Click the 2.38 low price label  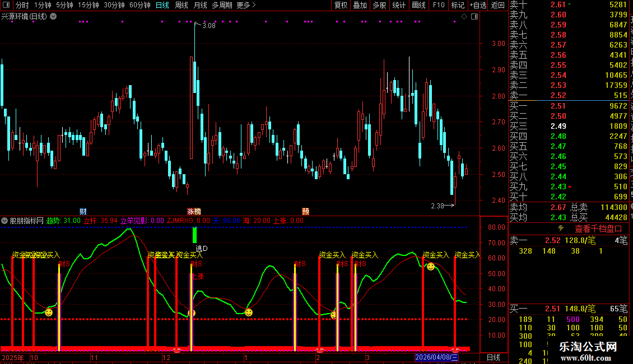(437, 206)
